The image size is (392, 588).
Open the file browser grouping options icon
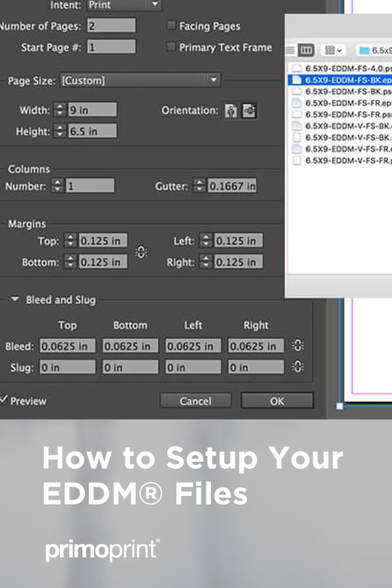(x=333, y=50)
